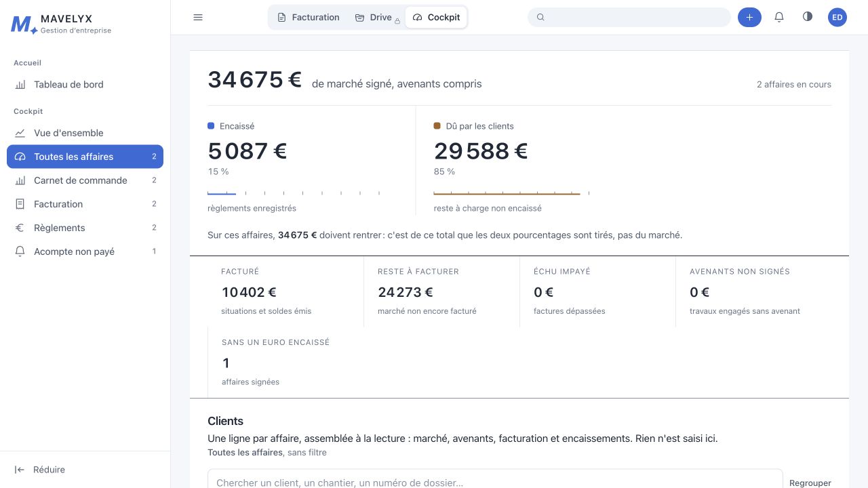
Task: Focus the top search field
Action: [x=629, y=18]
